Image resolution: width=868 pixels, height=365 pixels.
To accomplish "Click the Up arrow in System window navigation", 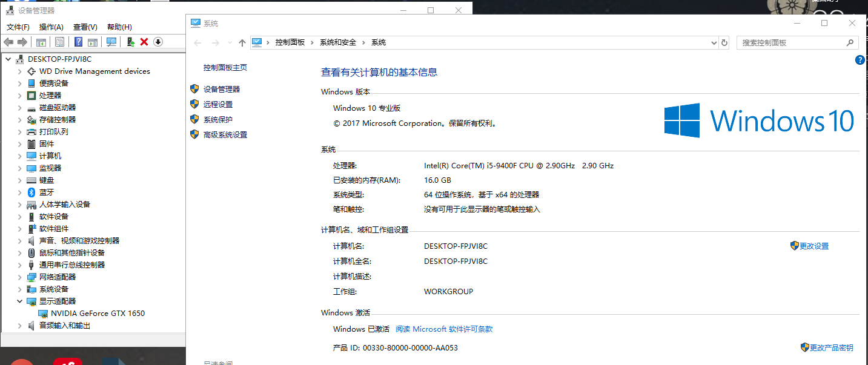I will pyautogui.click(x=242, y=42).
